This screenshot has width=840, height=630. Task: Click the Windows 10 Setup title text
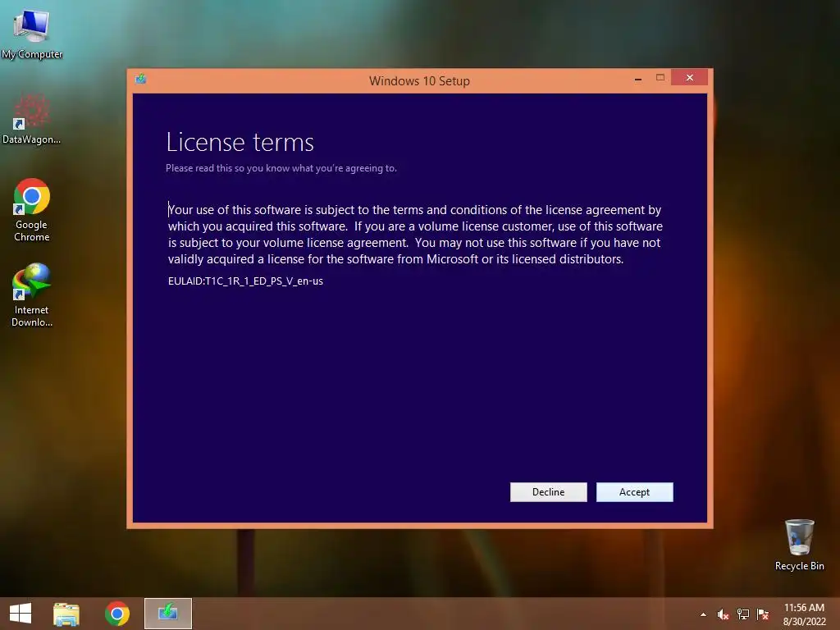click(x=419, y=81)
